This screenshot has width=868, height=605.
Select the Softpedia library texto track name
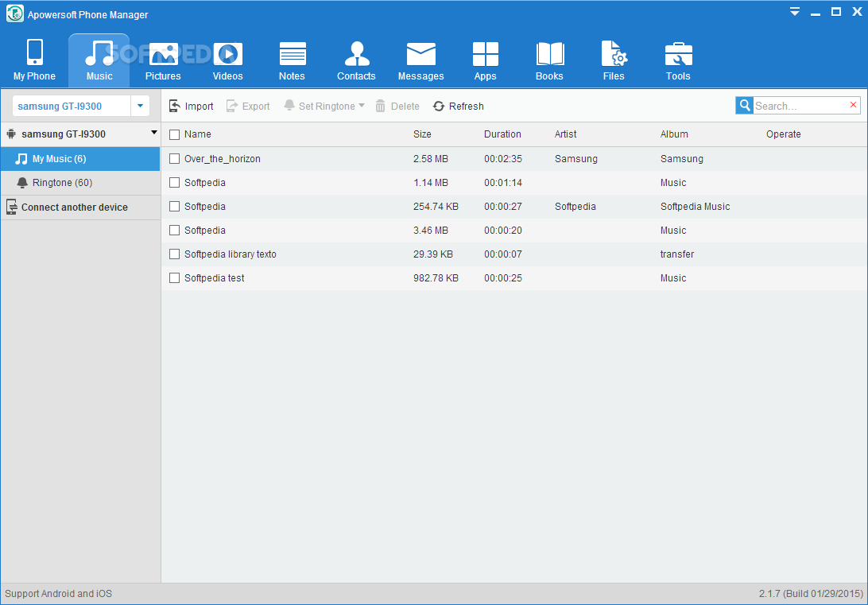point(231,254)
